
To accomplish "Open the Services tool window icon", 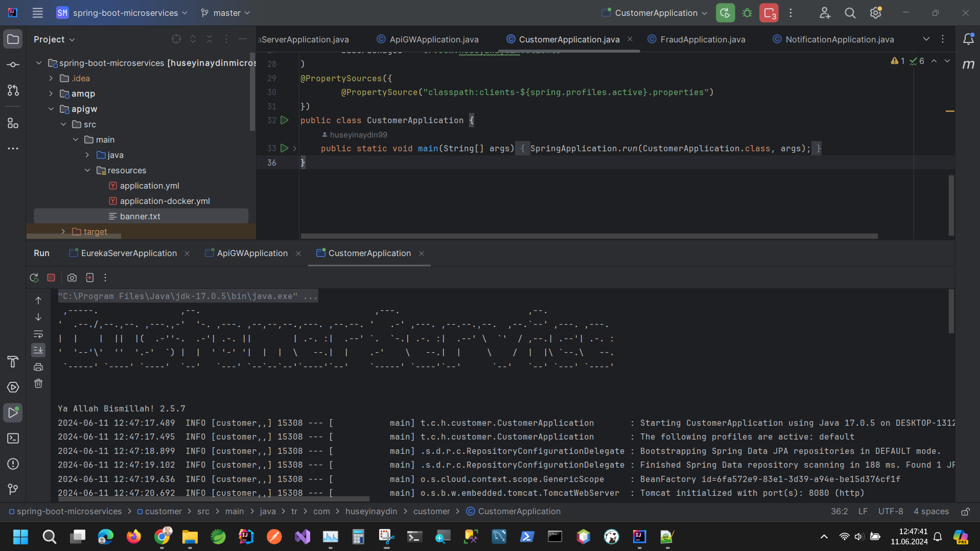I will [13, 387].
